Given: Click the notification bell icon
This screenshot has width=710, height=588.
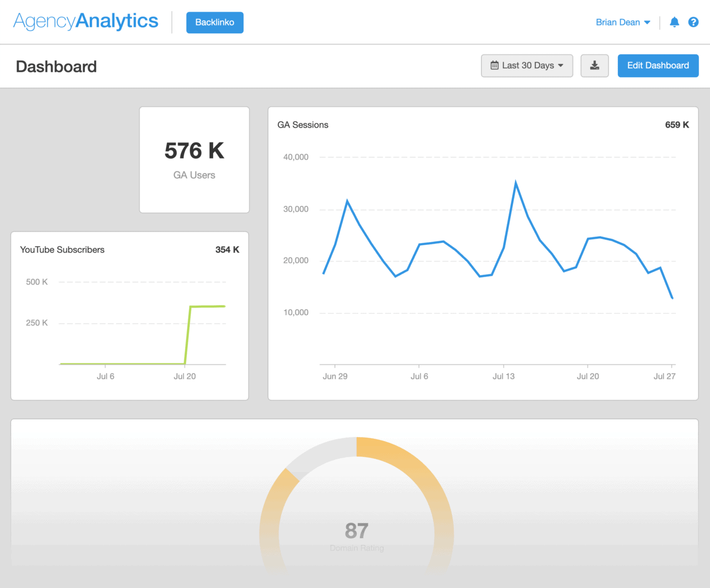Looking at the screenshot, I should (x=674, y=22).
